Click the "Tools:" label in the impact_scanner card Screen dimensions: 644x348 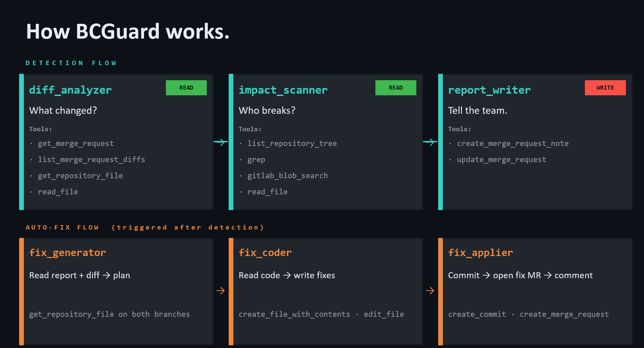pyautogui.click(x=250, y=129)
